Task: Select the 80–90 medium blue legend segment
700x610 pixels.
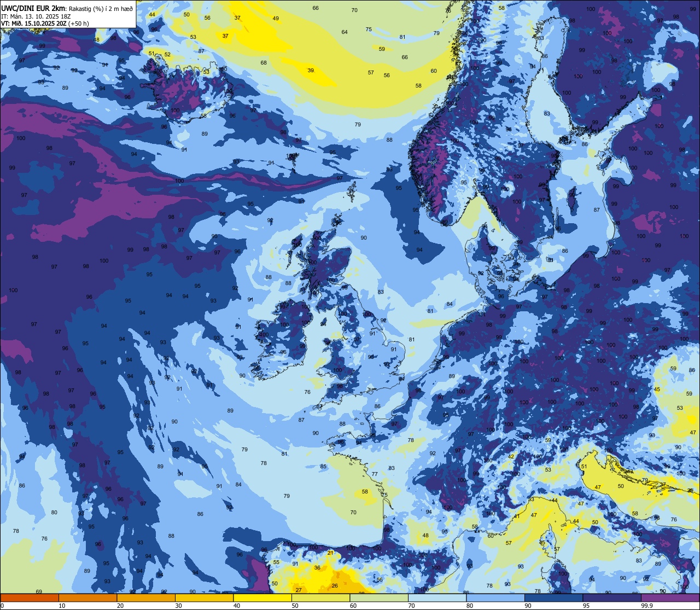Action: pos(495,597)
